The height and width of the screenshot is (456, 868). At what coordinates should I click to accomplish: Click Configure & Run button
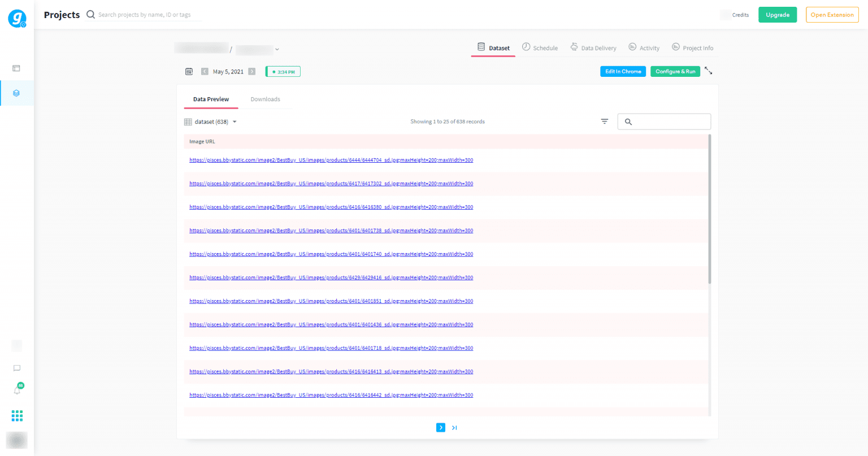pos(675,72)
